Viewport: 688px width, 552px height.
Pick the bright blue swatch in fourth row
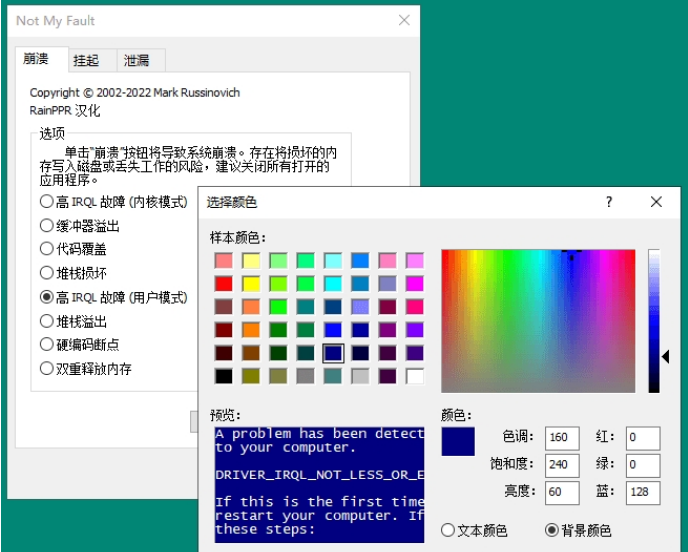[x=333, y=330]
